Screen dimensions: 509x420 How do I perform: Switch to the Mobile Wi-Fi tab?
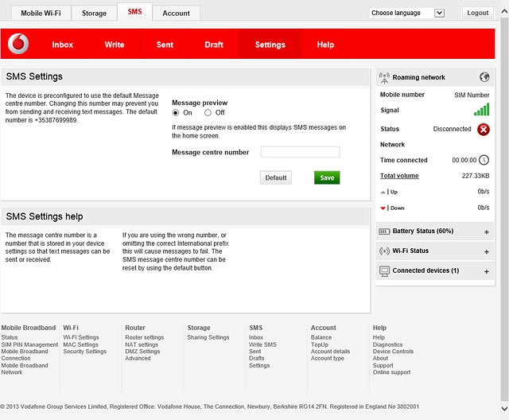pyautogui.click(x=41, y=14)
